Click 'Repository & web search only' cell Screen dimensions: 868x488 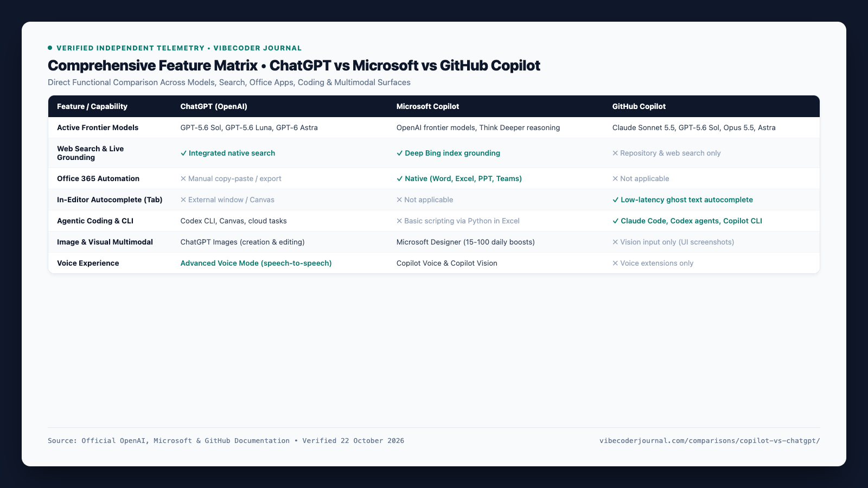(667, 153)
